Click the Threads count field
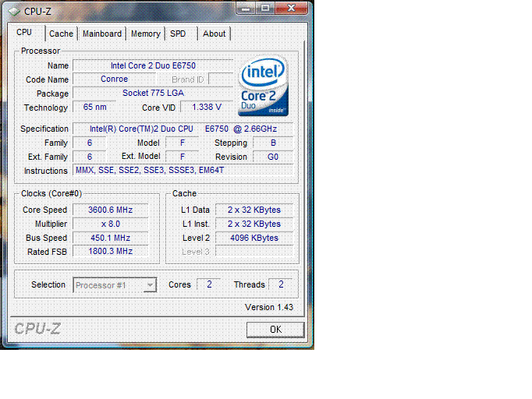 pyautogui.click(x=281, y=284)
